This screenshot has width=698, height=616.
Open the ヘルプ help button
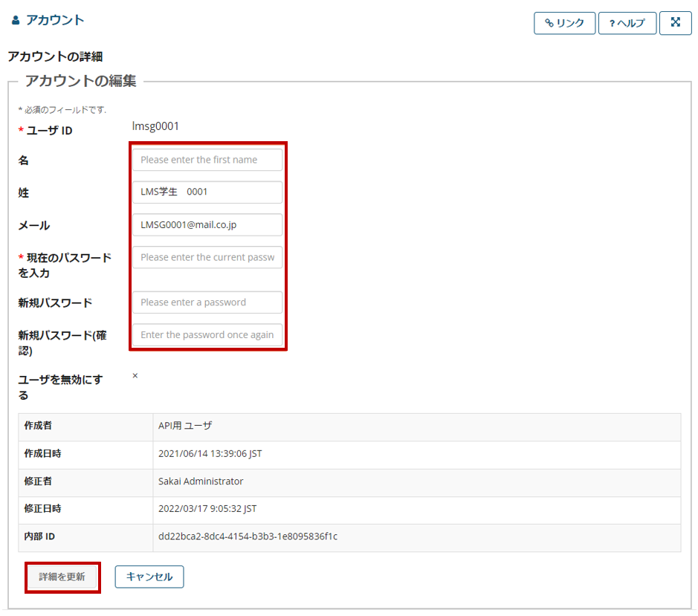(627, 23)
